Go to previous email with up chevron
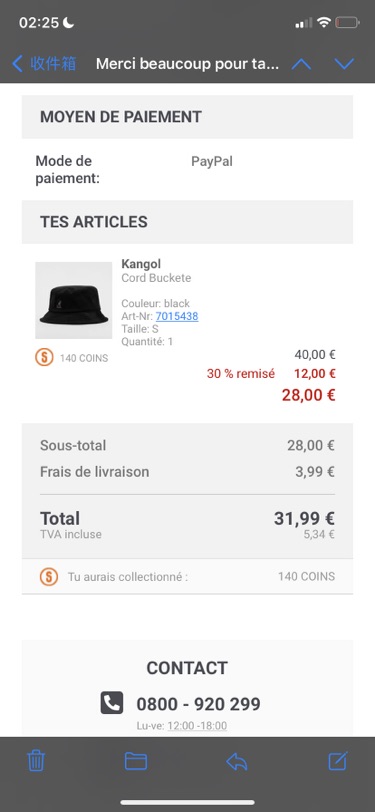The image size is (375, 812). (301, 64)
